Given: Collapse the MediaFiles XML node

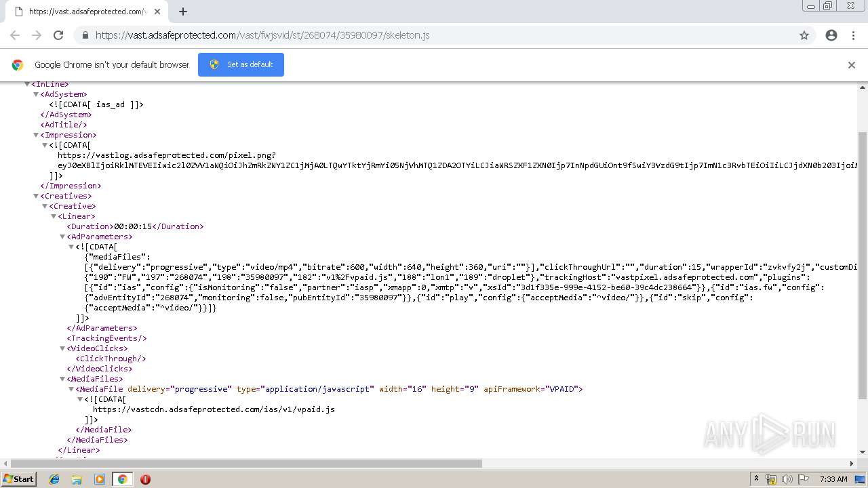Looking at the screenshot, I should [62, 379].
